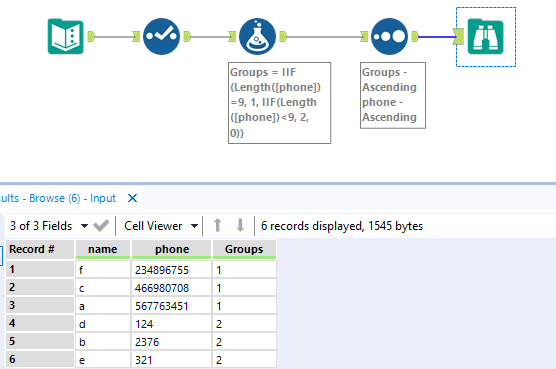
Task: Click the Formula tool annotation box
Action: coord(279,103)
